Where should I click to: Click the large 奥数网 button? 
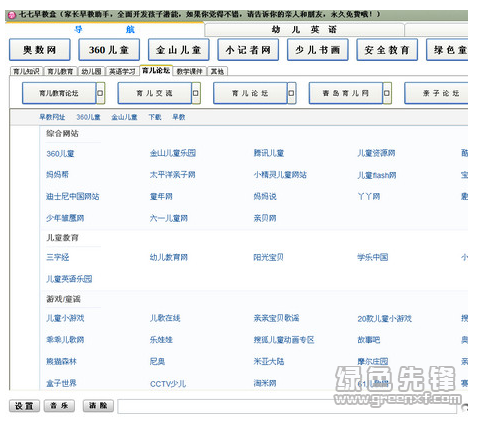pos(40,50)
